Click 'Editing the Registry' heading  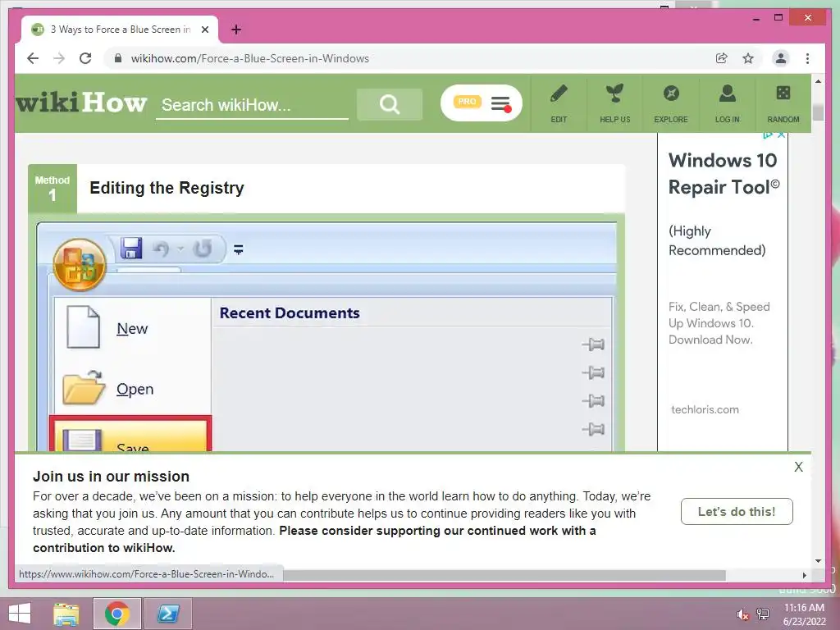tap(167, 188)
